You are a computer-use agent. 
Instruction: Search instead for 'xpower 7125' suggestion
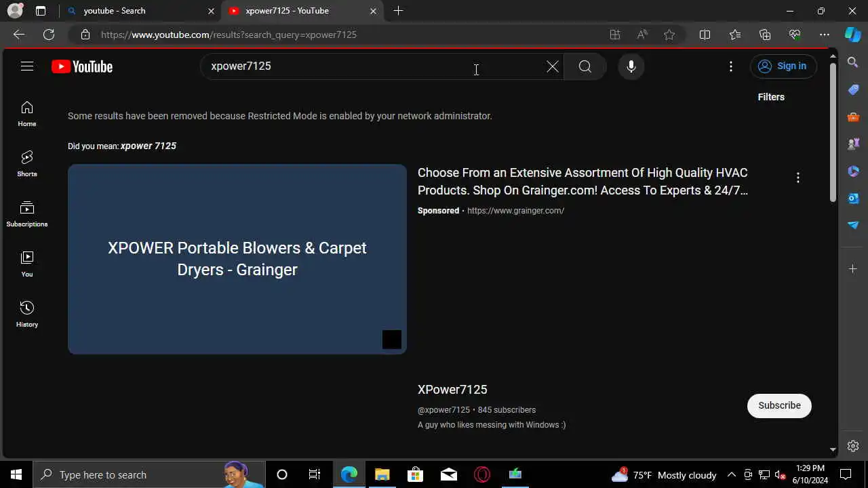tap(149, 146)
